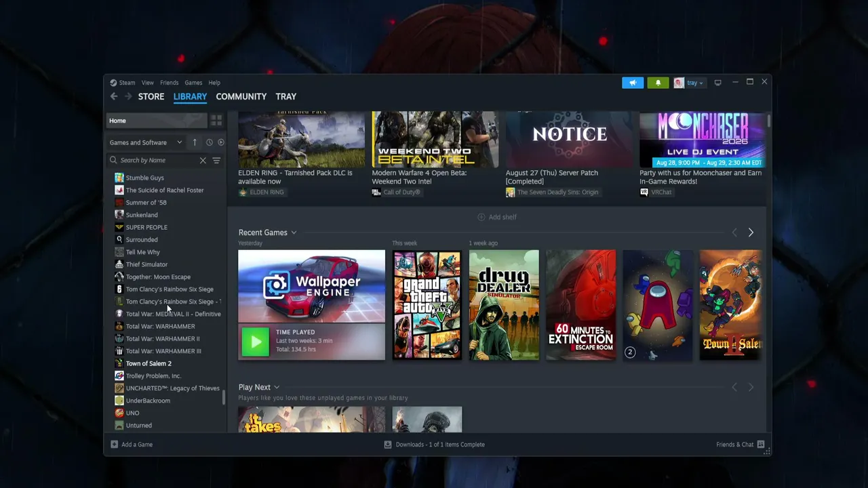
Task: Click the Sunkenland game icon
Action: [119, 215]
